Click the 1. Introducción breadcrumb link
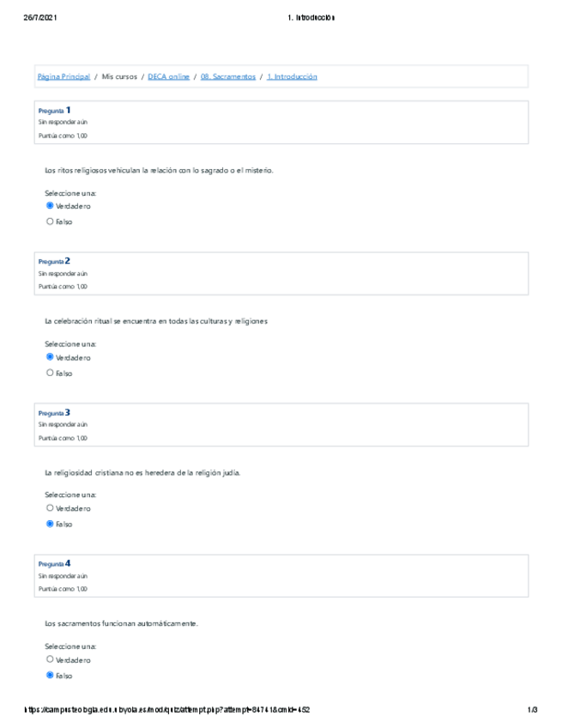This screenshot has width=562, height=728. [x=292, y=76]
